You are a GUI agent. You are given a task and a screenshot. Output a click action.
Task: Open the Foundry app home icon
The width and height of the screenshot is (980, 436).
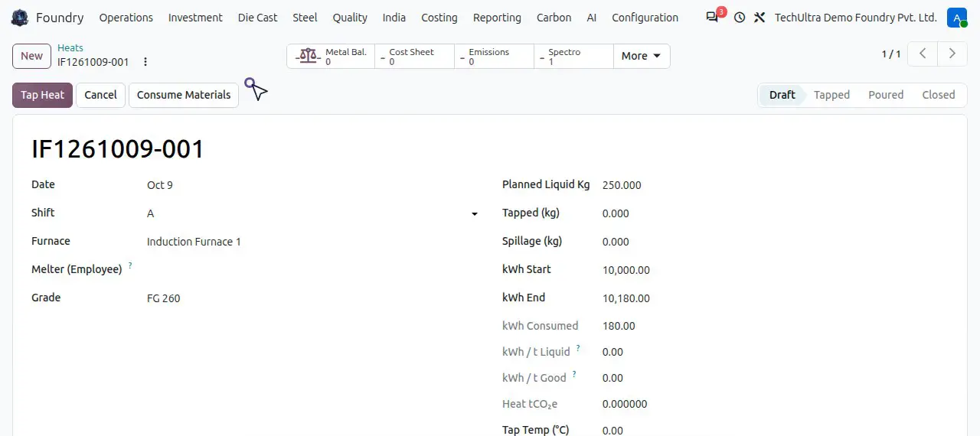coord(20,18)
